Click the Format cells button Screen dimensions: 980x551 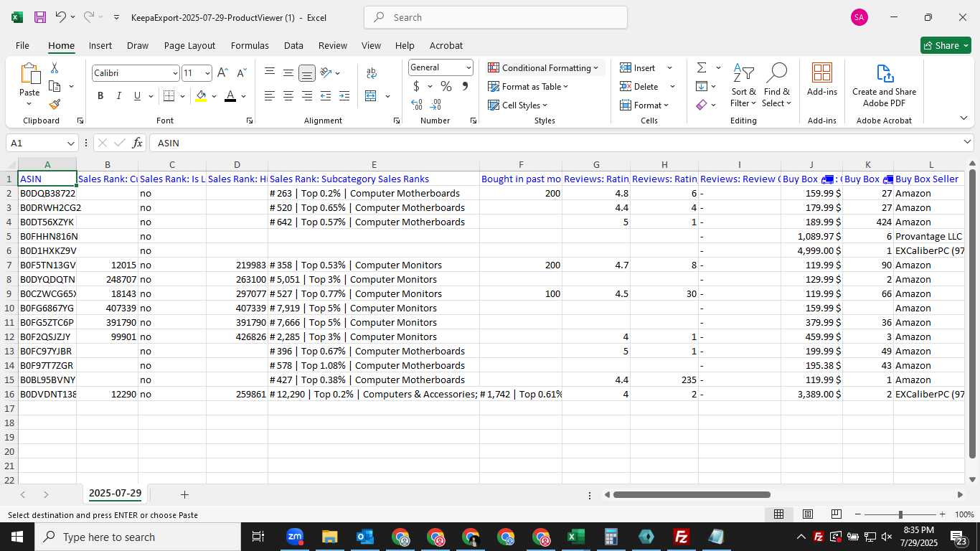click(x=644, y=105)
